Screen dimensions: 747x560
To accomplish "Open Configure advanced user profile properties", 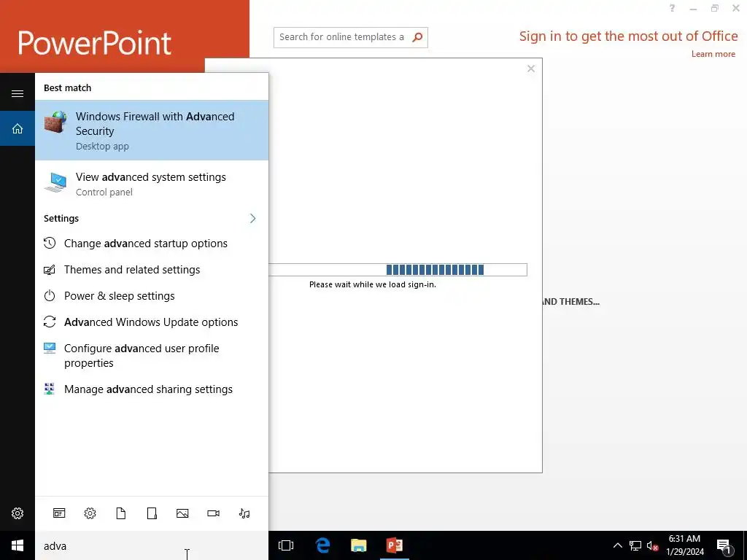I will tap(152, 355).
